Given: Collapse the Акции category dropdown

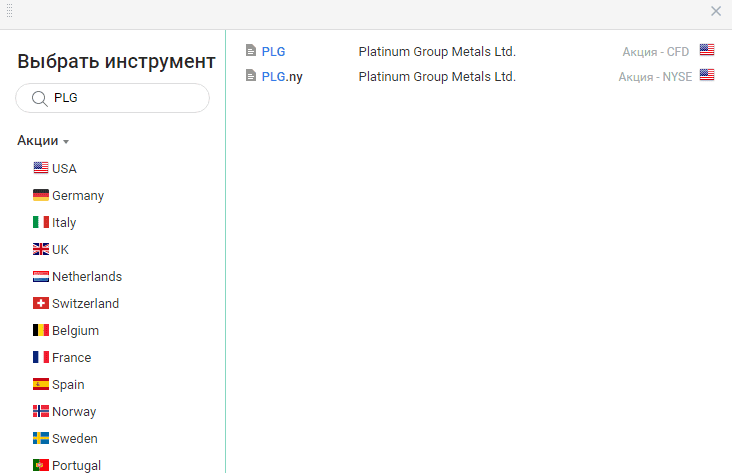Looking at the screenshot, I should (43, 141).
